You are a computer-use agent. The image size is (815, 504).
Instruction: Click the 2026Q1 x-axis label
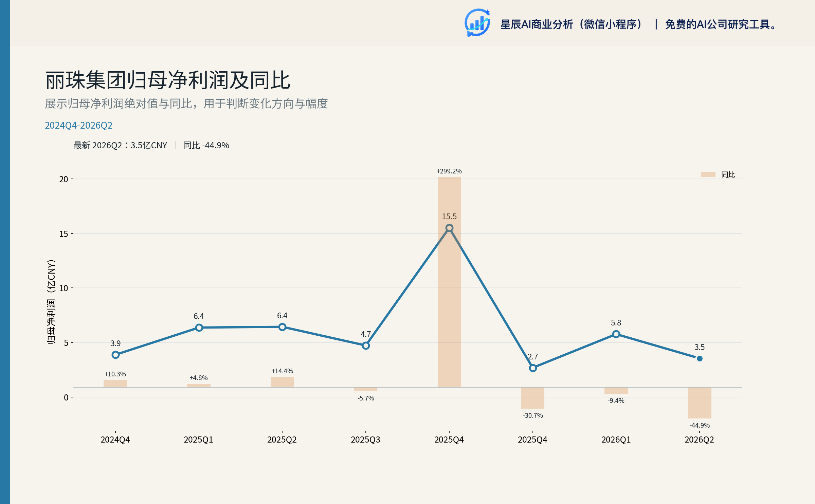[616, 440]
